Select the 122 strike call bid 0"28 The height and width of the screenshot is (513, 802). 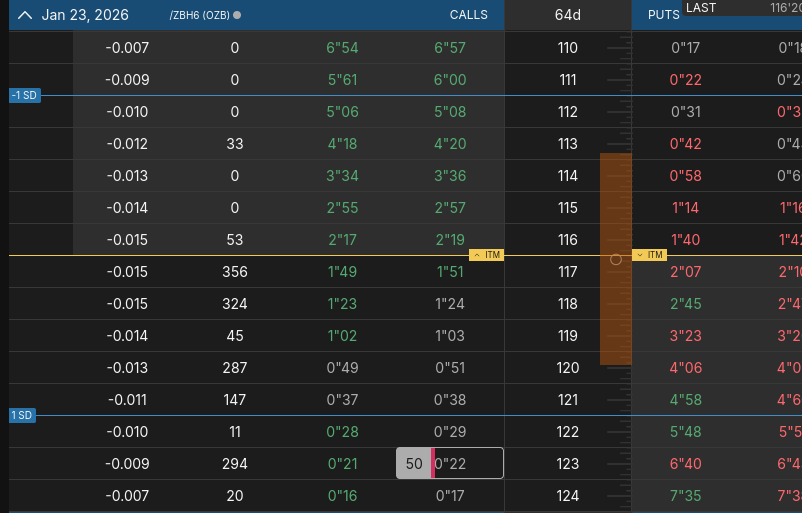click(342, 432)
